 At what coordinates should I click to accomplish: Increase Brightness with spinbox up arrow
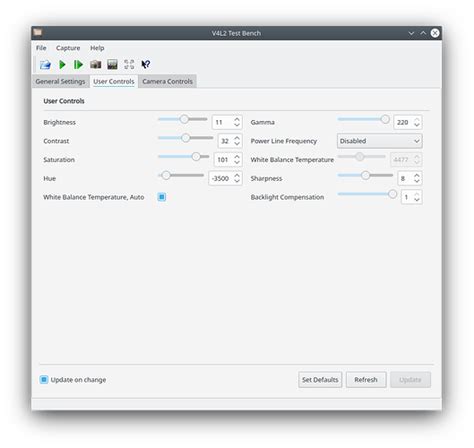point(237,119)
